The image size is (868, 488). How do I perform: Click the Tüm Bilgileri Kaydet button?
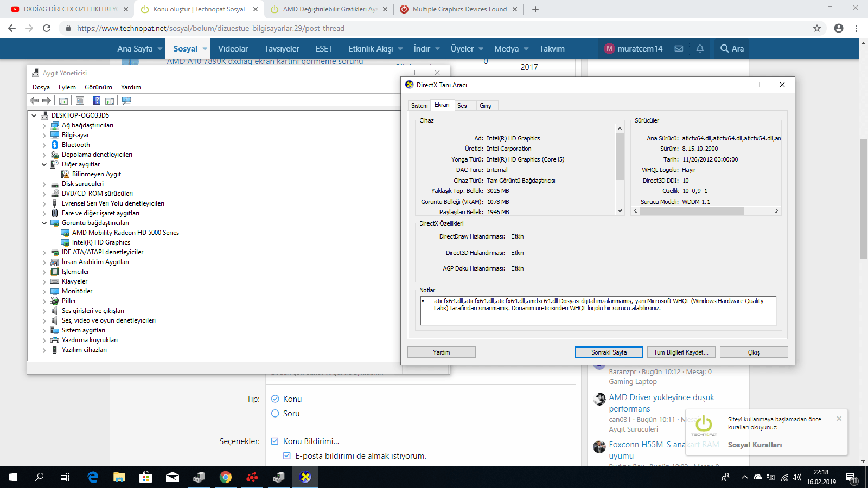point(681,352)
